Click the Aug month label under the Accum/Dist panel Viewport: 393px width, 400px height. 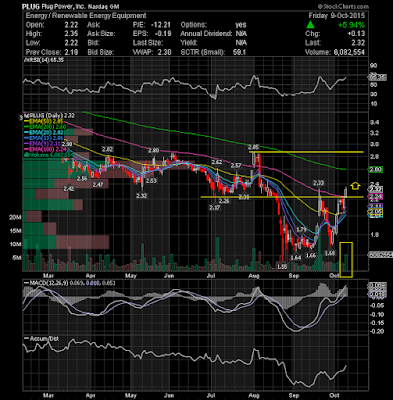click(254, 396)
